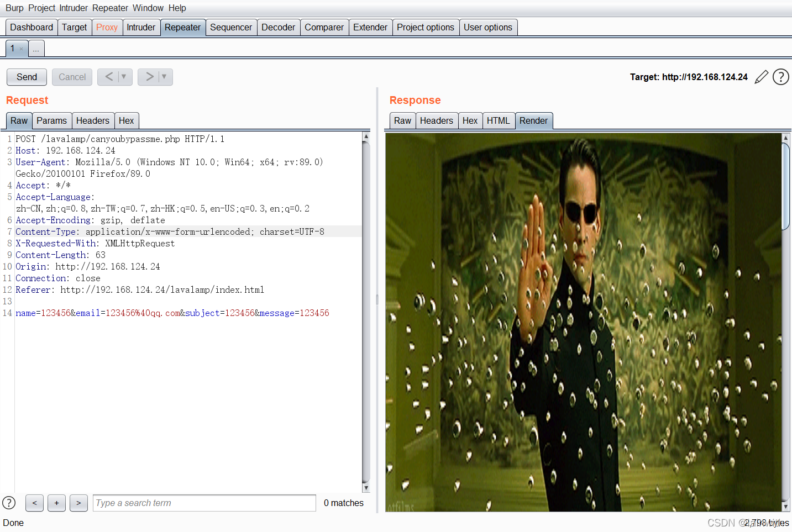Click the request scrollbar down arrow
This screenshot has height=532, width=792.
tap(366, 488)
